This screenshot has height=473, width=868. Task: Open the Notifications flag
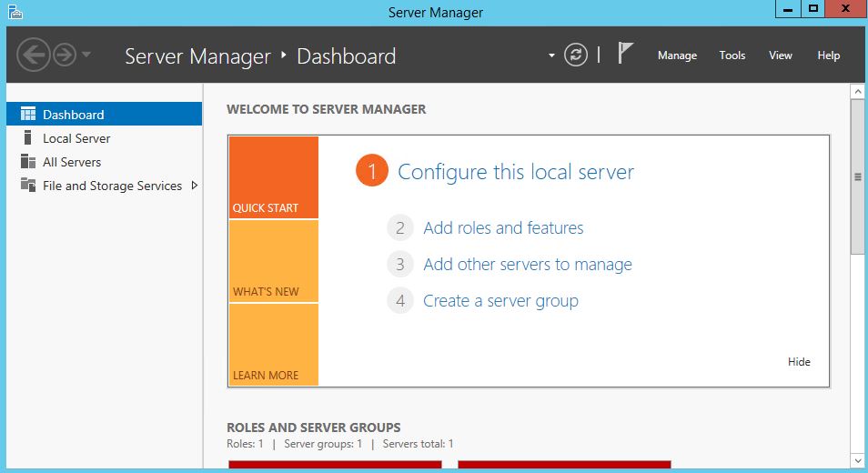(x=625, y=53)
